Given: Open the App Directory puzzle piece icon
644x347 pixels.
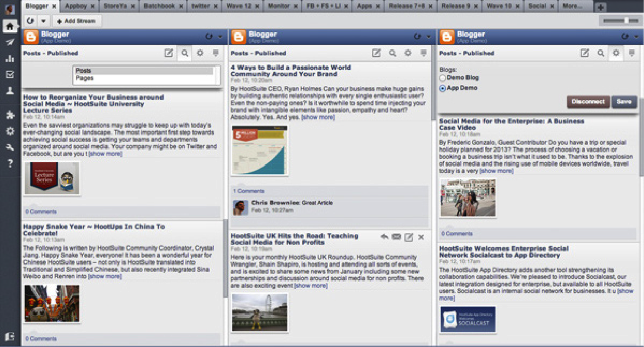Looking at the screenshot, I should [x=9, y=114].
